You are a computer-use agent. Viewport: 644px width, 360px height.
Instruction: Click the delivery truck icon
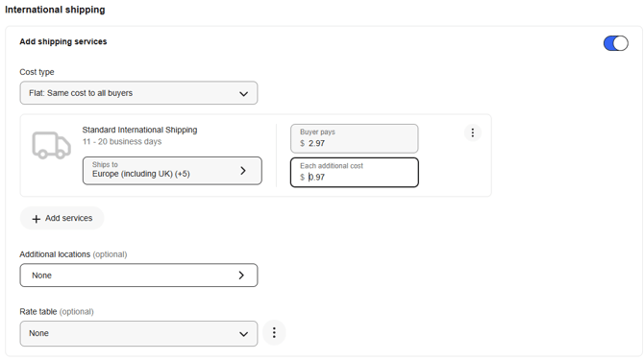point(51,146)
